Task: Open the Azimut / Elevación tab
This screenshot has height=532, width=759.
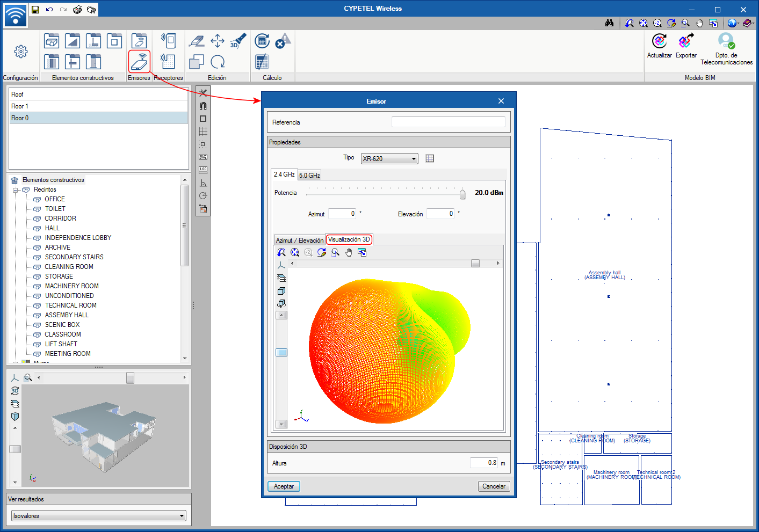Action: click(x=300, y=240)
